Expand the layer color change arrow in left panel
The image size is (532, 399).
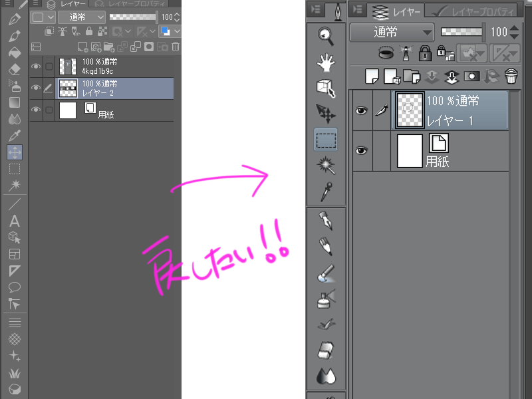click(x=177, y=31)
